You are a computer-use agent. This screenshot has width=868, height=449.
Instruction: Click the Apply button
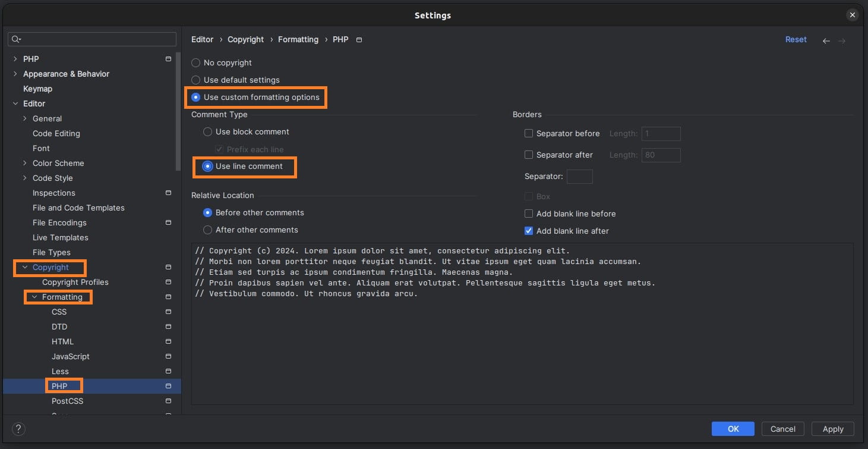pos(833,429)
